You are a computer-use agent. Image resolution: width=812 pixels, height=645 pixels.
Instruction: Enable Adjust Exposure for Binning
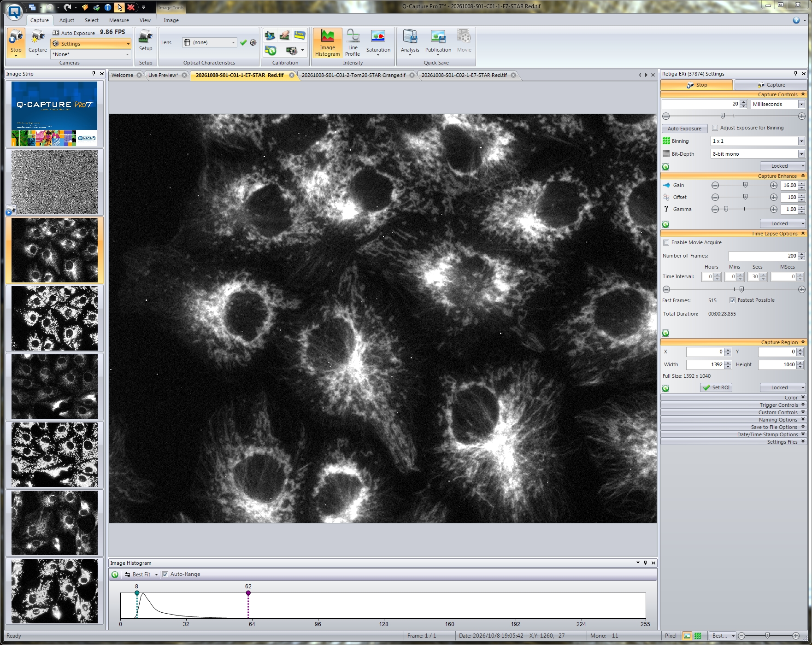(715, 128)
